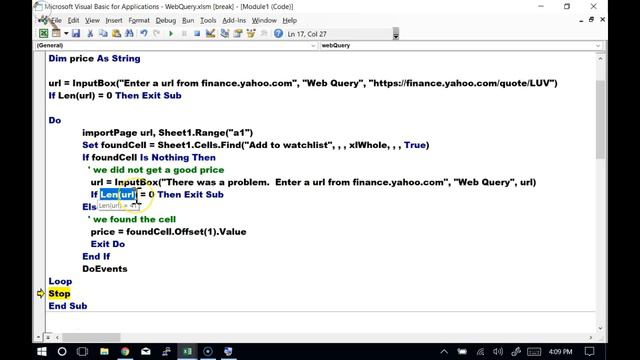Open Find with the binoculars icon
This screenshot has width=640, height=360.
[129, 33]
